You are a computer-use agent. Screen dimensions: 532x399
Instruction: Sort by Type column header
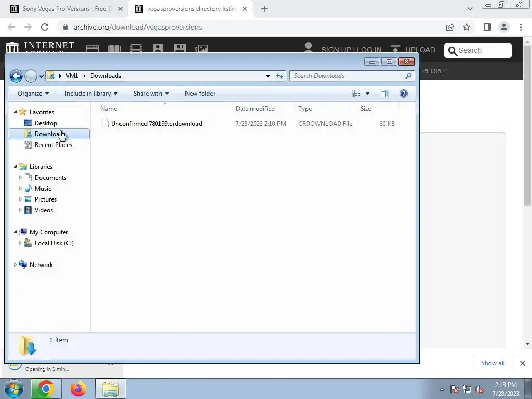click(x=305, y=109)
